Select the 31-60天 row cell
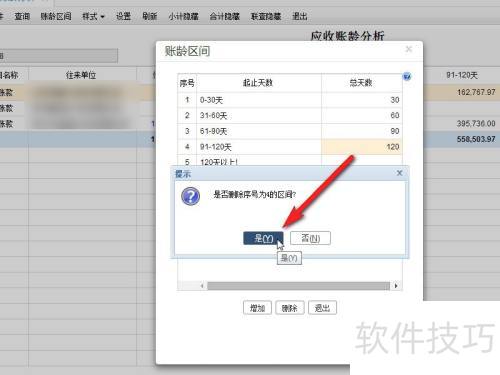 [259, 116]
